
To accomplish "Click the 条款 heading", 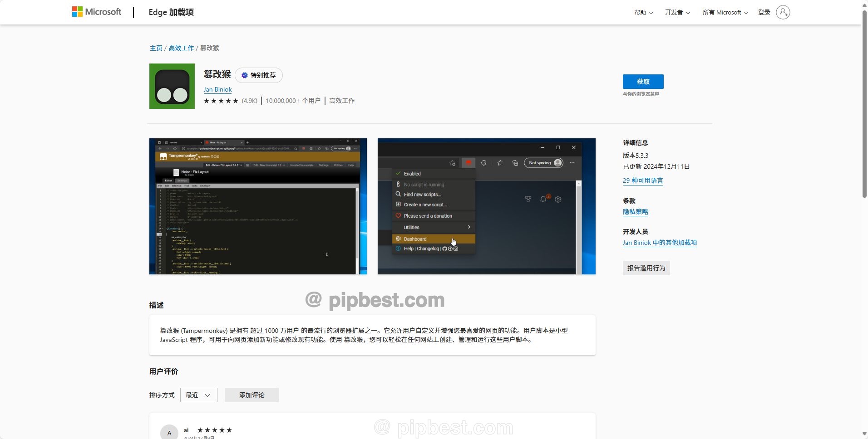I will [629, 201].
